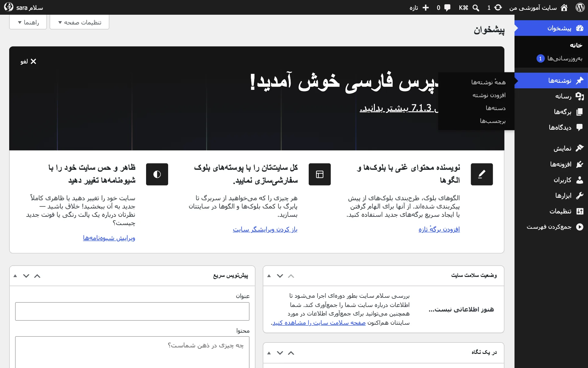
Task: Open the صفحه سلامت سایت را مشاهده کنید link
Action: tap(319, 323)
